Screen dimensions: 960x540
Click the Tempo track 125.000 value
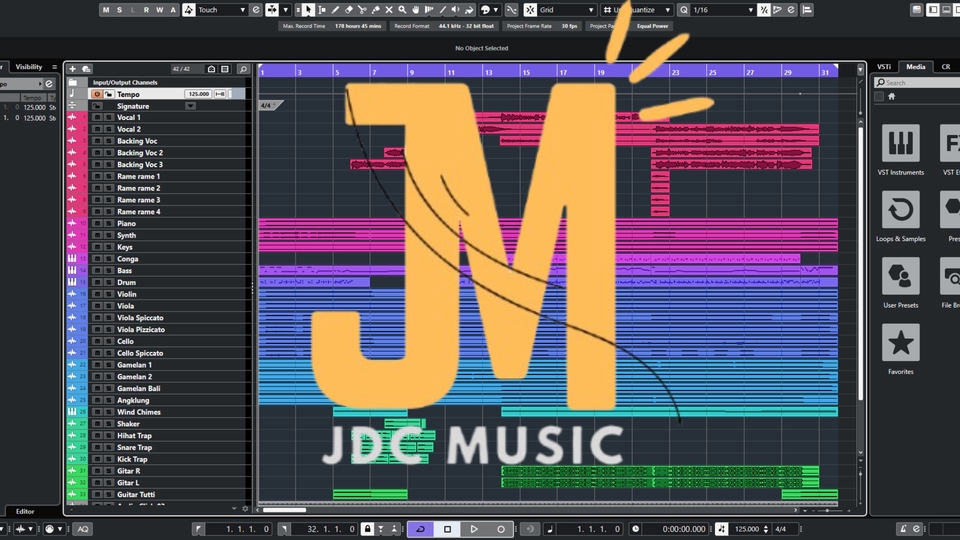pos(198,94)
